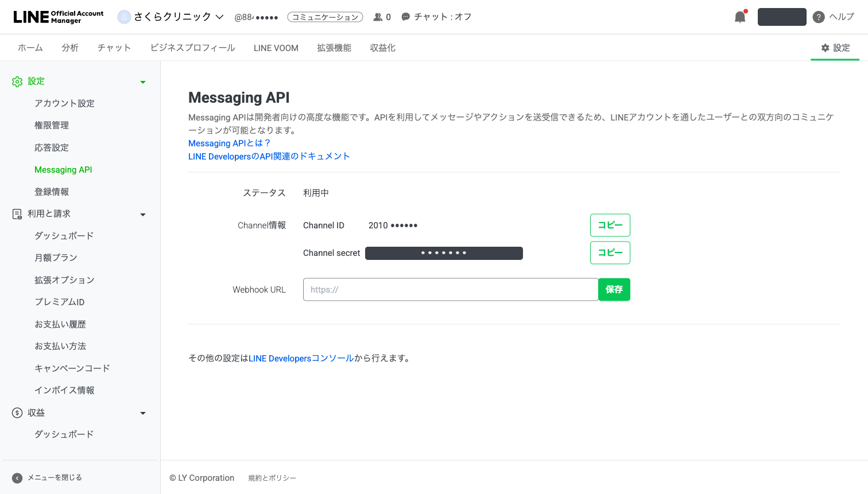Image resolution: width=868 pixels, height=494 pixels.
Task: Open 登録情報 in the sidebar
Action: tap(52, 192)
